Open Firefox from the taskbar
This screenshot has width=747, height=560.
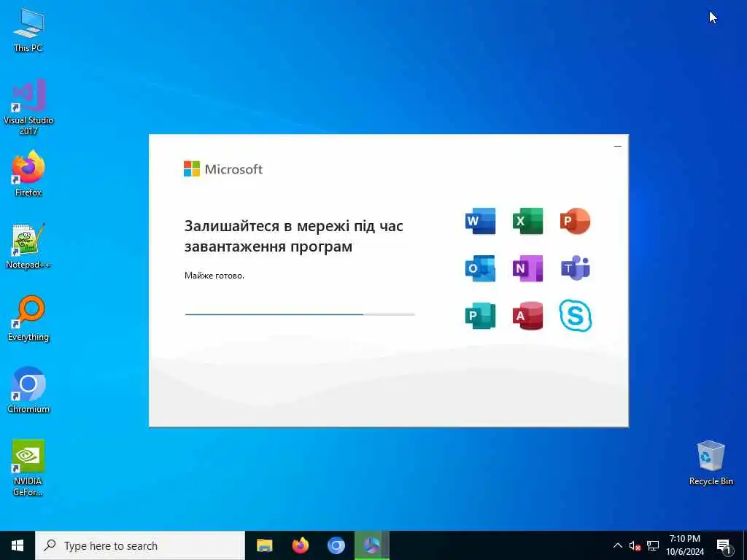click(x=300, y=545)
